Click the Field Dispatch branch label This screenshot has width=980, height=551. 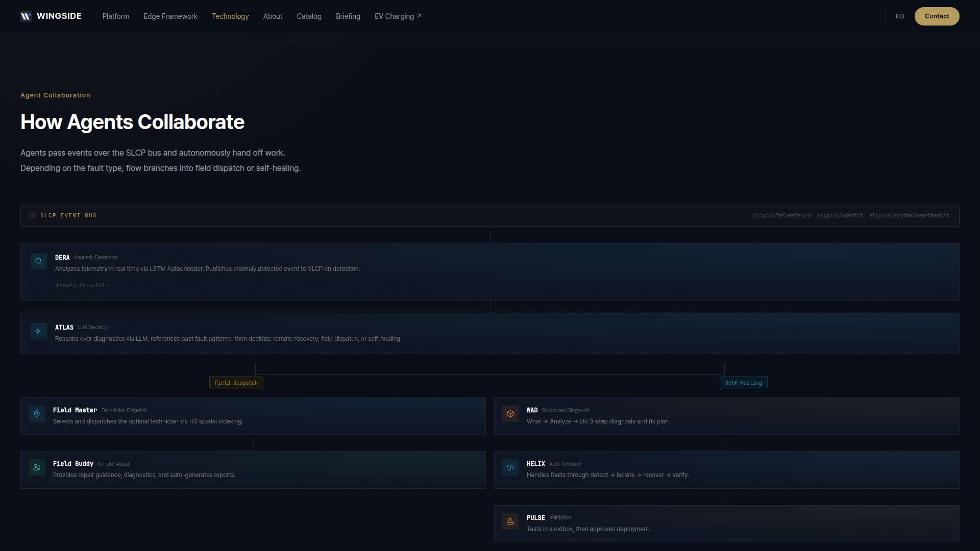click(x=236, y=383)
